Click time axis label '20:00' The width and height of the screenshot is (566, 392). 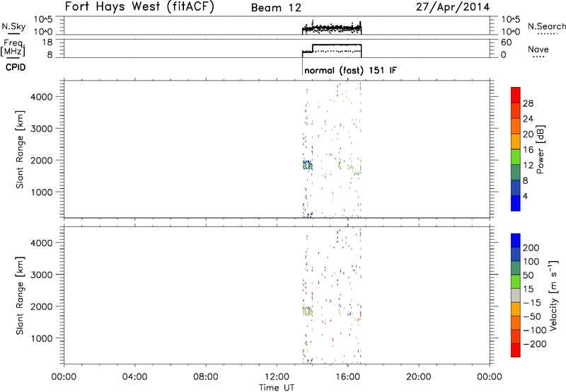point(418,377)
